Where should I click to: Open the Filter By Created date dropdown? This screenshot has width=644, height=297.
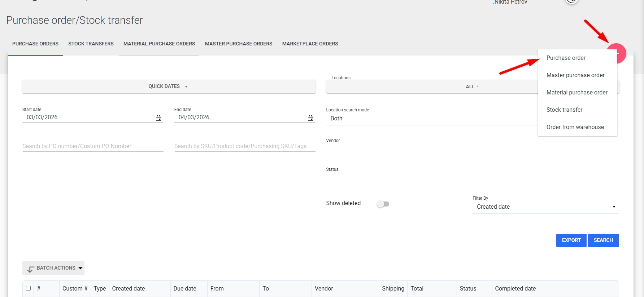545,207
